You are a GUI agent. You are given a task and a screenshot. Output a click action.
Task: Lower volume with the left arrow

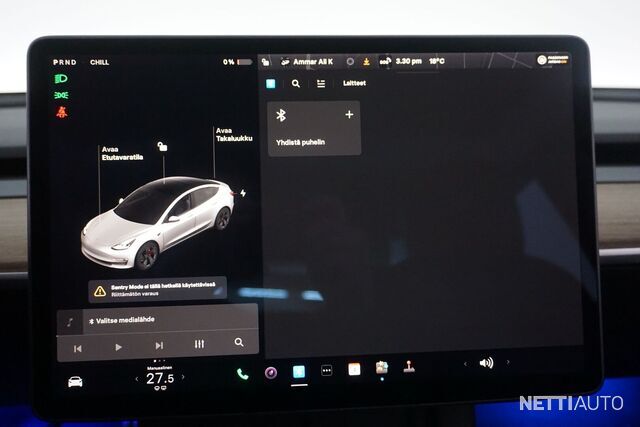click(465, 364)
